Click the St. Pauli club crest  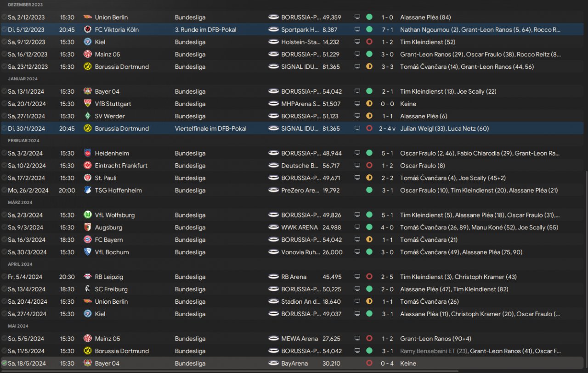(88, 178)
